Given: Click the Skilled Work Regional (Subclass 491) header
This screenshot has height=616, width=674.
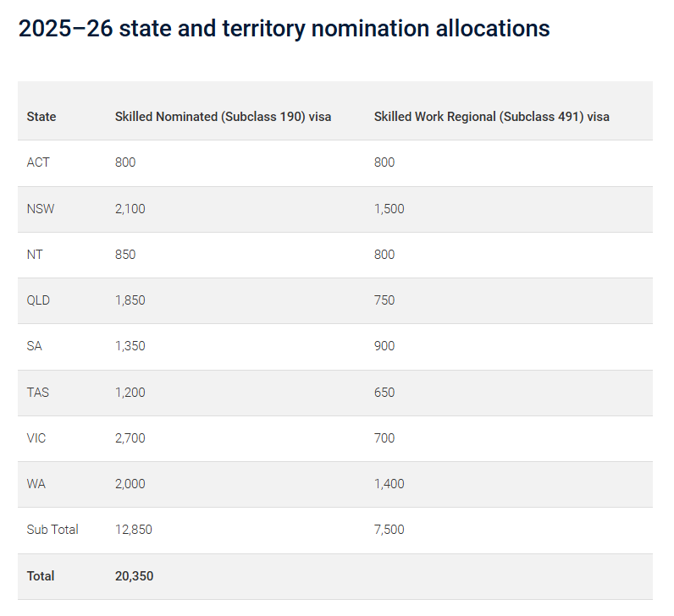Looking at the screenshot, I should click(491, 117).
